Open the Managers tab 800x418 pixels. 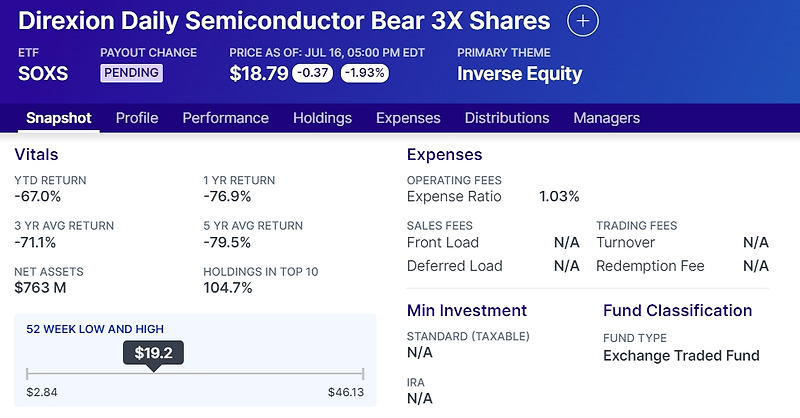[x=606, y=118]
